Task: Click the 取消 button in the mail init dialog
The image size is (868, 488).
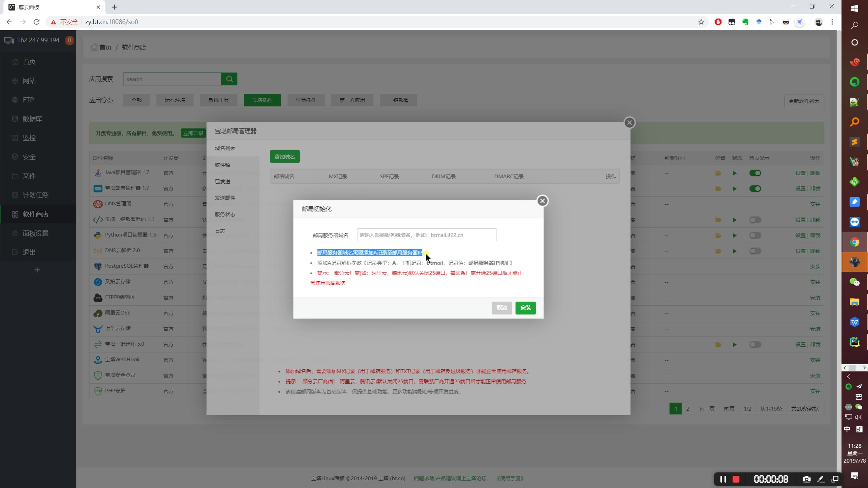Action: point(501,308)
